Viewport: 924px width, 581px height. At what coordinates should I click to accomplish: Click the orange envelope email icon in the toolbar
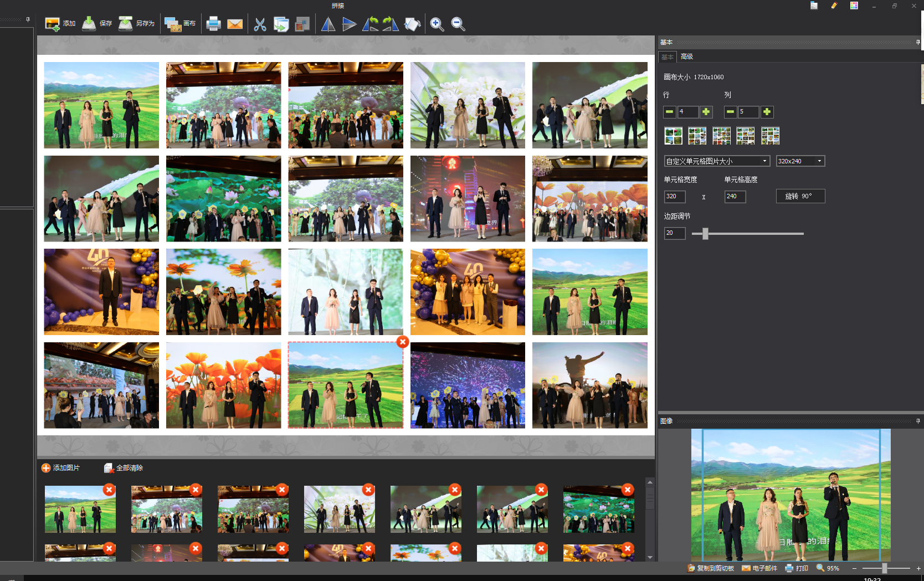click(x=235, y=24)
